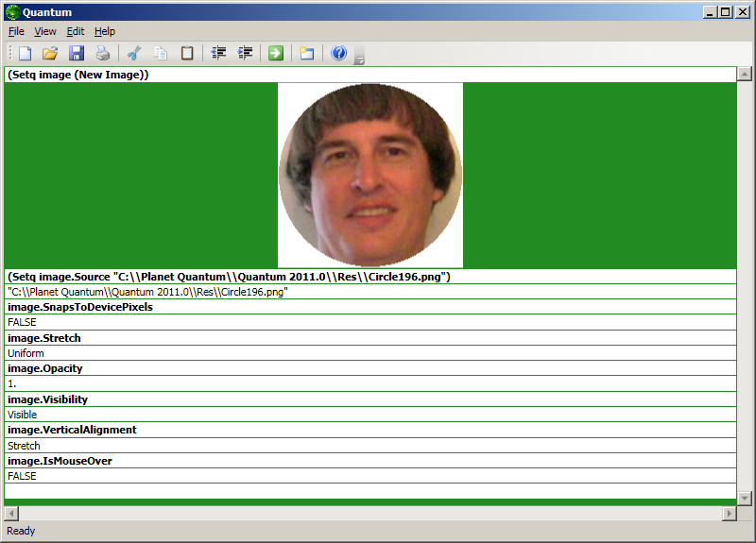Click the Visible result value

tap(370, 415)
